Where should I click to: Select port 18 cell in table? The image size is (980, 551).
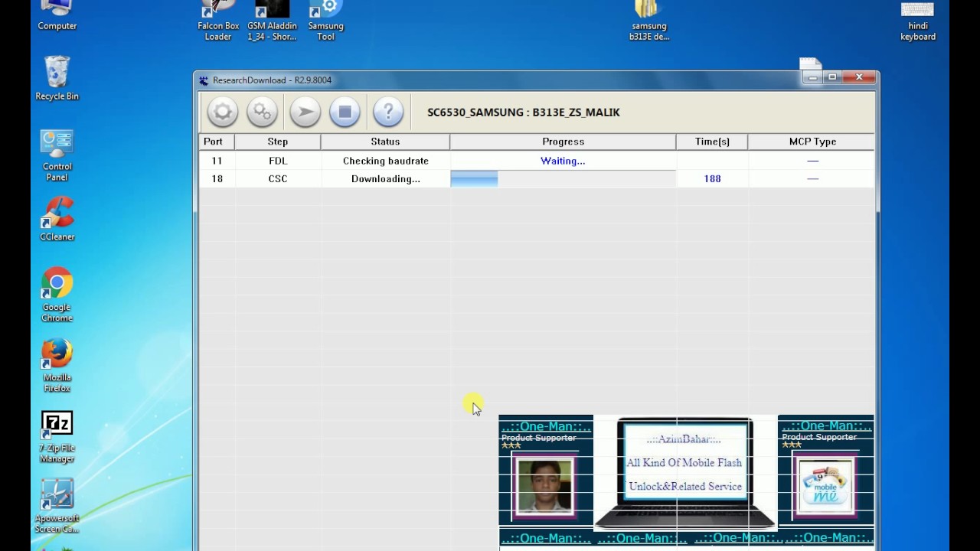click(217, 178)
